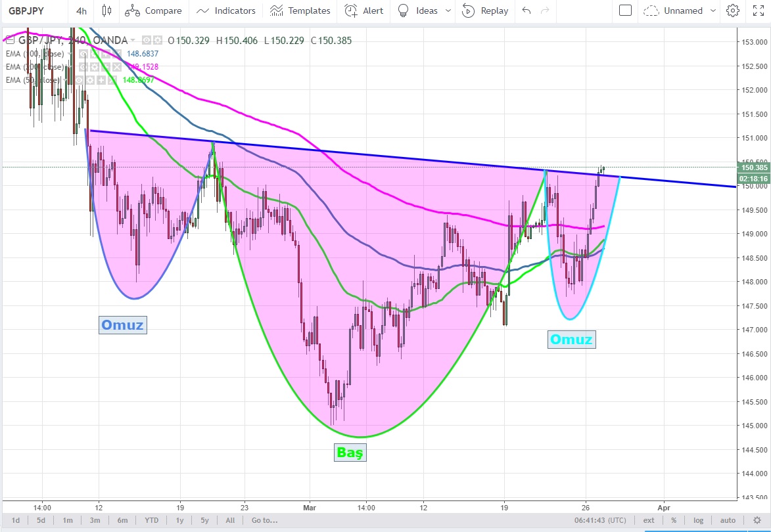
Task: Select the YTD date range
Action: 151,520
